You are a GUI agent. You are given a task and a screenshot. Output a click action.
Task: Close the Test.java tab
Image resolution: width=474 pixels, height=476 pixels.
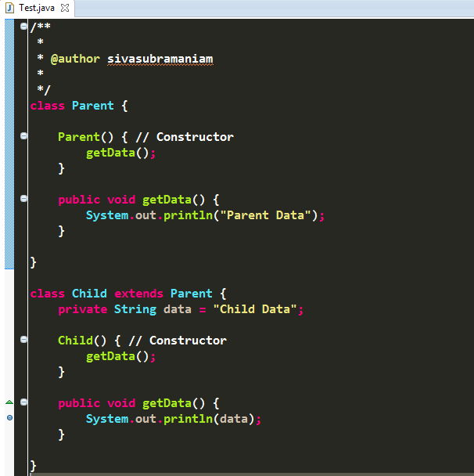(65, 8)
